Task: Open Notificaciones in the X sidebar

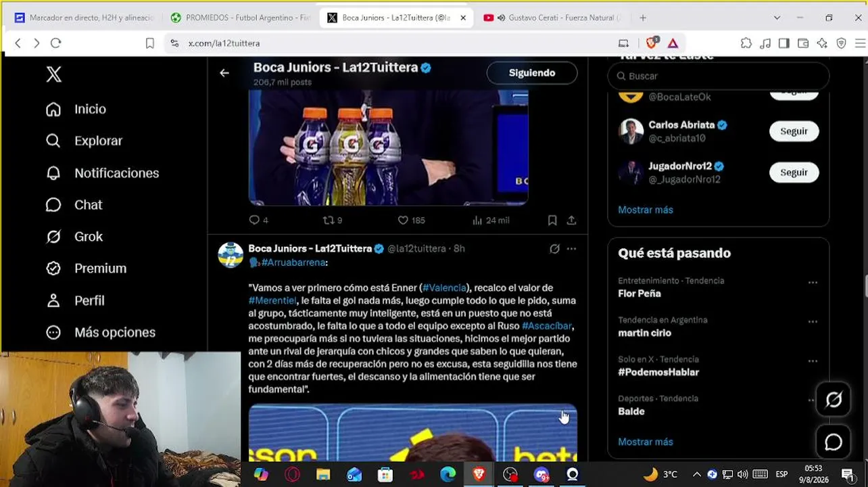Action: coord(102,173)
